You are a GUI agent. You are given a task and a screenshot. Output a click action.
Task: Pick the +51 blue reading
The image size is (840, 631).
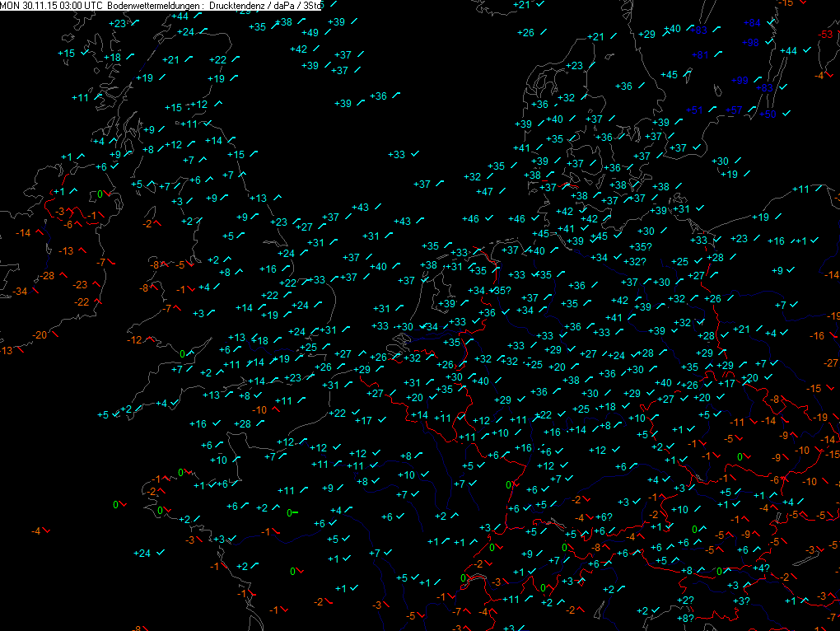pos(695,110)
